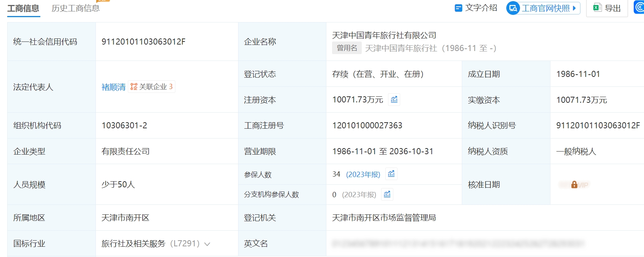Expand the 国标行业 chevron dropdown
Screen dimensions: 644x257
pyautogui.click(x=207, y=244)
